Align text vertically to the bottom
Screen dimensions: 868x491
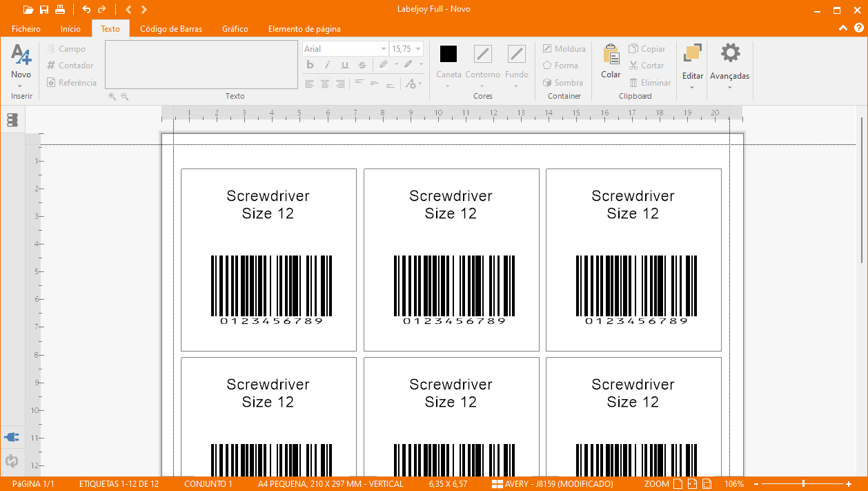point(391,85)
